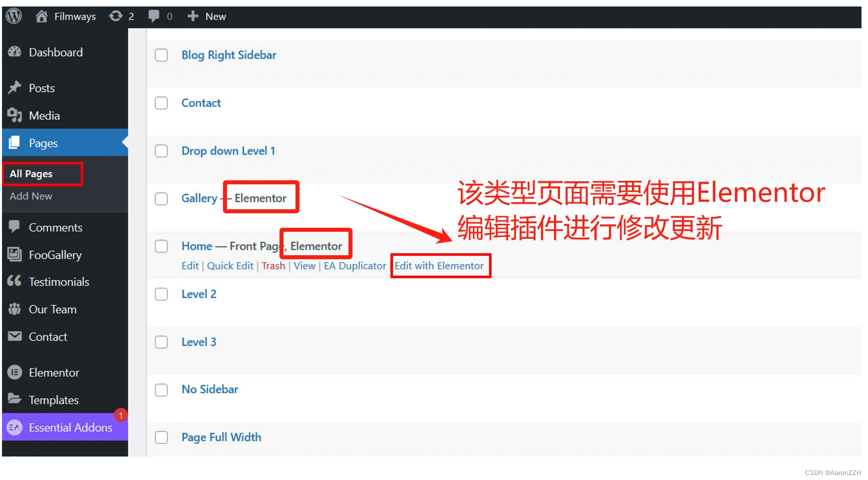
Task: Go to the Posts menu
Action: [65, 88]
